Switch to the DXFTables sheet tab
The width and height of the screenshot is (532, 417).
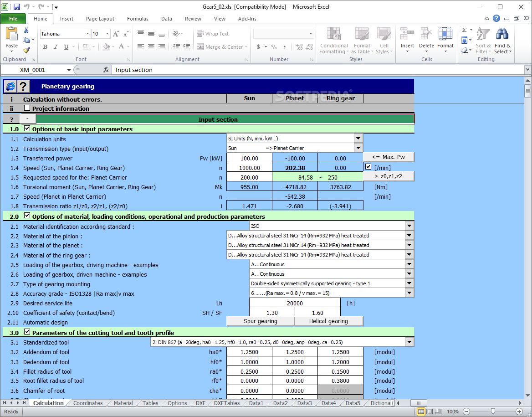click(x=227, y=403)
